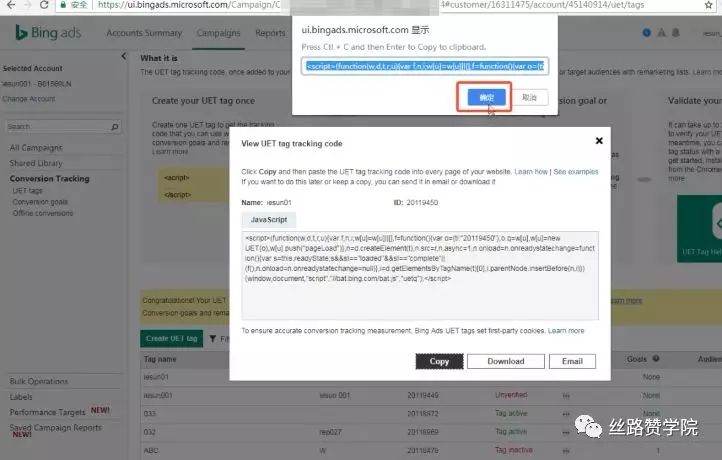Collapse the left sidebar chevron
Image resolution: width=722 pixels, height=460 pixels.
click(x=123, y=56)
